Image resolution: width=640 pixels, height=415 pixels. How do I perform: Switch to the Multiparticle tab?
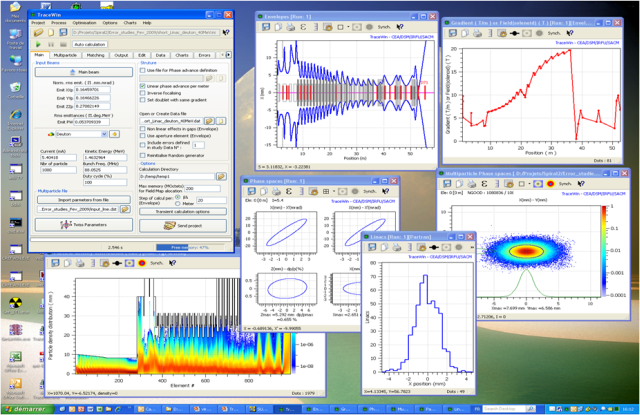coord(65,55)
